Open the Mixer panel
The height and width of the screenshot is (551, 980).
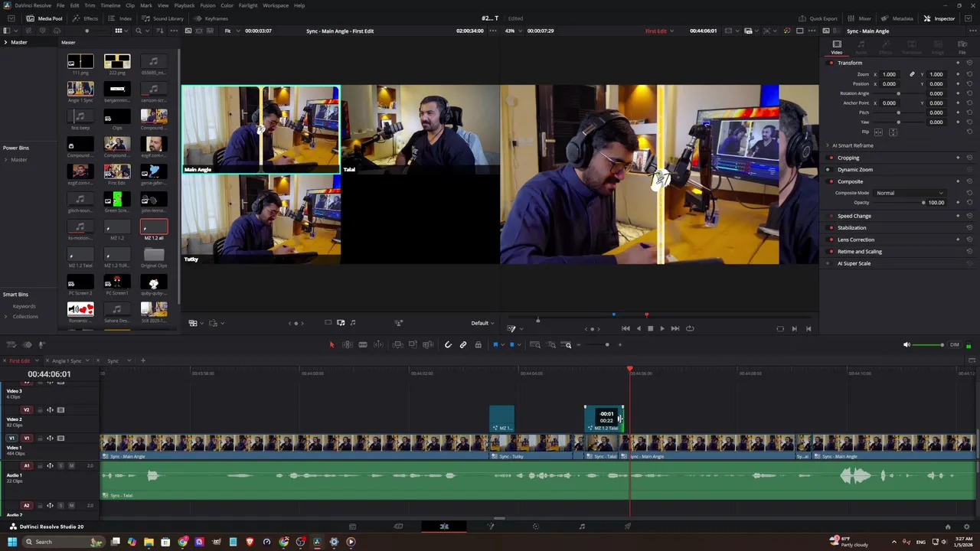[x=861, y=18]
